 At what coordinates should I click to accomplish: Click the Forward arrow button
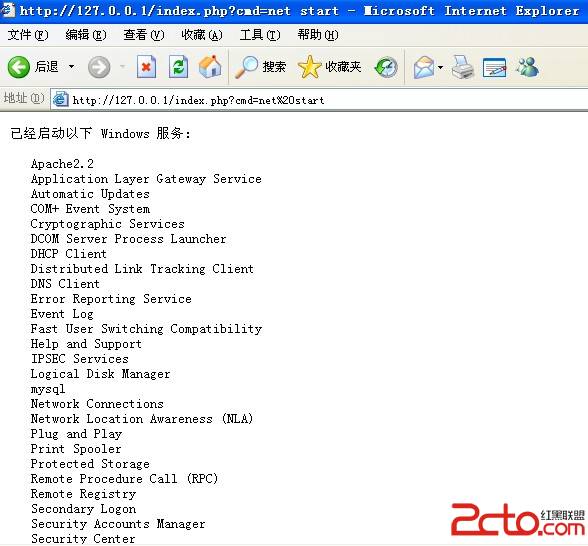click(x=99, y=68)
